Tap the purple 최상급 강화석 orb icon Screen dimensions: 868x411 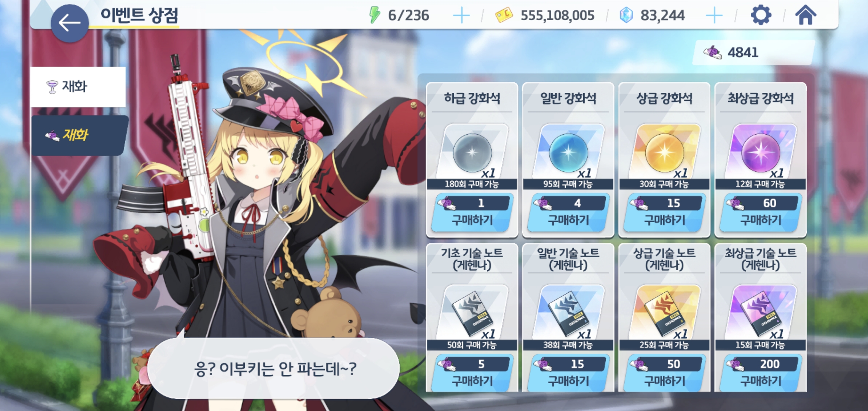tap(761, 152)
